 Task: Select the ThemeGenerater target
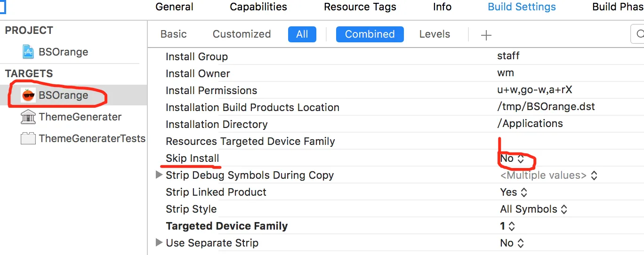coord(80,117)
